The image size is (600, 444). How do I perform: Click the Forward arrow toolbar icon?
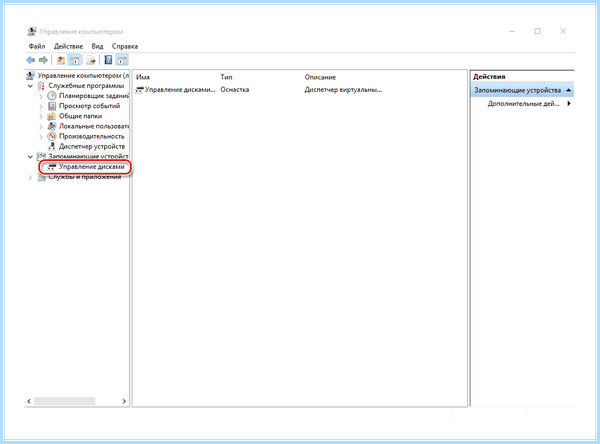click(43, 60)
